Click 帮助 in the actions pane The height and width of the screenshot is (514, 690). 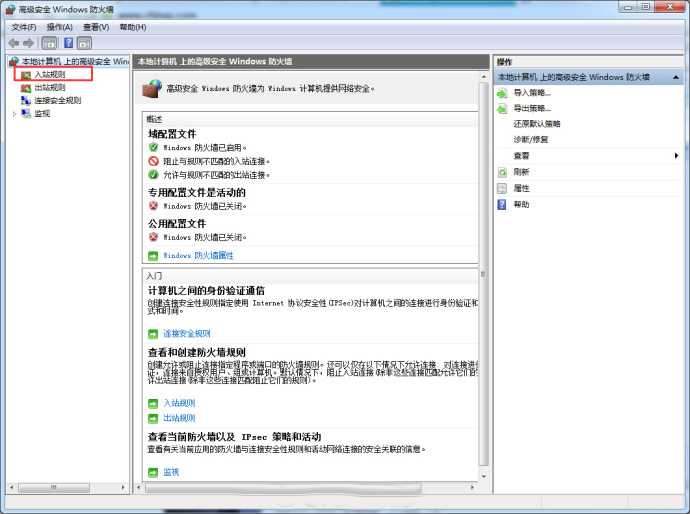pos(521,205)
